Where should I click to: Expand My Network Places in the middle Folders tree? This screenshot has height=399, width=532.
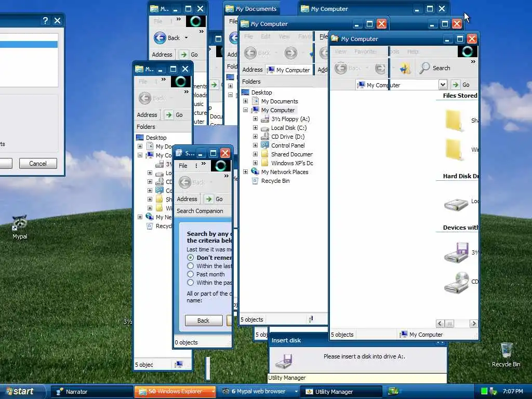(x=245, y=172)
